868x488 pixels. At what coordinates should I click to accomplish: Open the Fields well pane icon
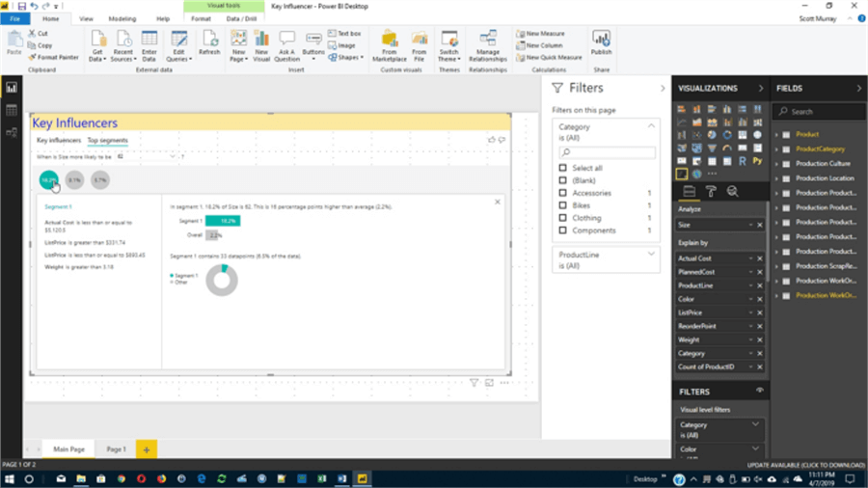pos(690,191)
